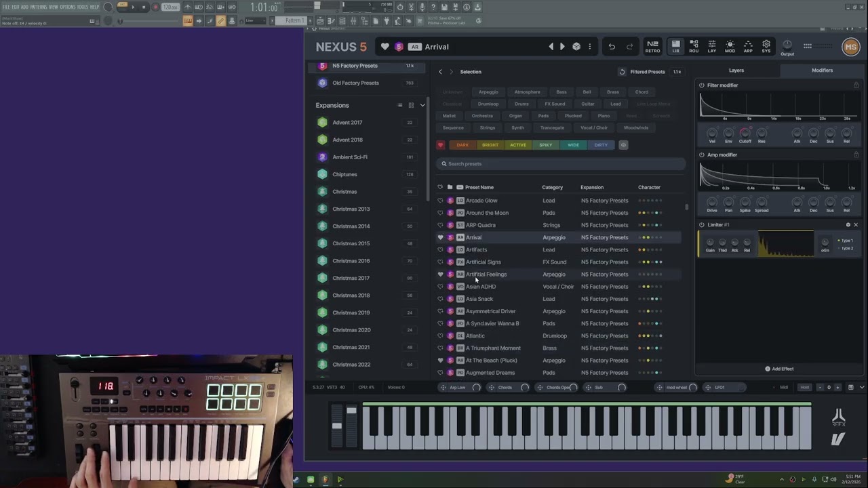Collapse the Expansions section chevron
Viewport: 868px width, 488px height.
pyautogui.click(x=422, y=105)
